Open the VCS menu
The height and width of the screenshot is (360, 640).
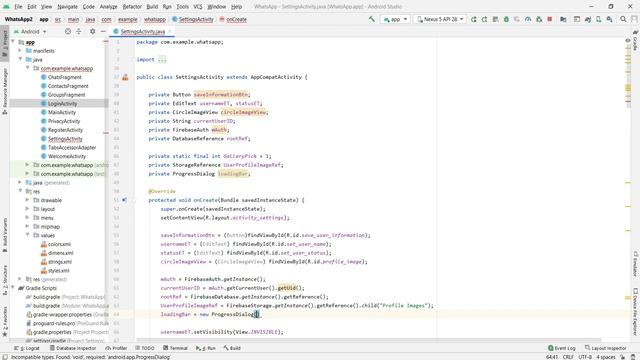[198, 7]
